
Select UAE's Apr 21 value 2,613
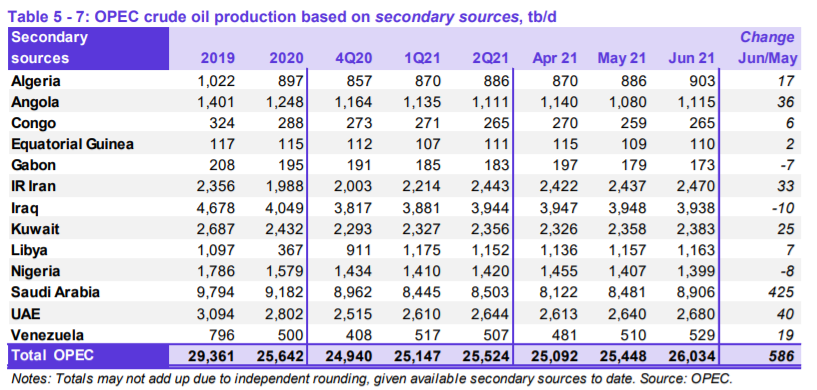tap(558, 313)
